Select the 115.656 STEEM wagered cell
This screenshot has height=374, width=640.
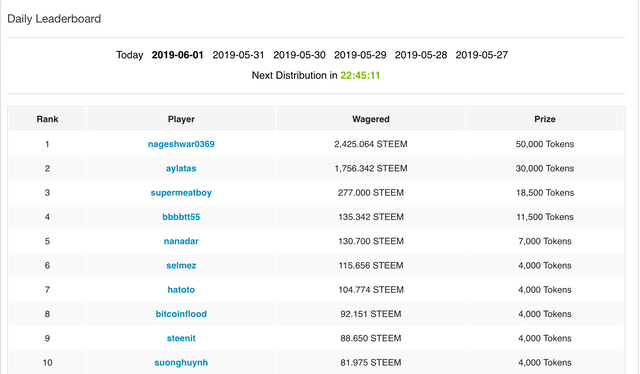[371, 265]
